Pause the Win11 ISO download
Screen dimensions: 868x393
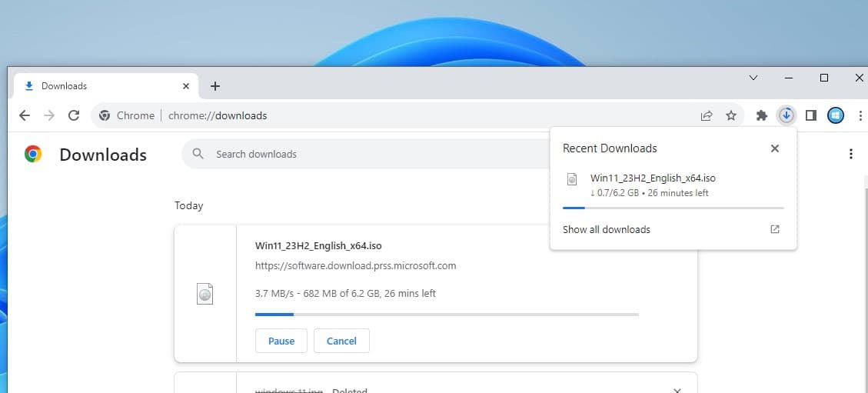pyautogui.click(x=281, y=341)
